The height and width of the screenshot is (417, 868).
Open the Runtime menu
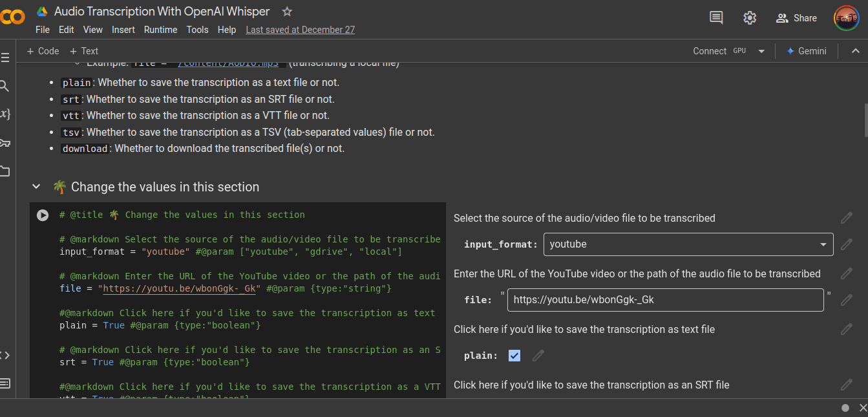(x=160, y=30)
